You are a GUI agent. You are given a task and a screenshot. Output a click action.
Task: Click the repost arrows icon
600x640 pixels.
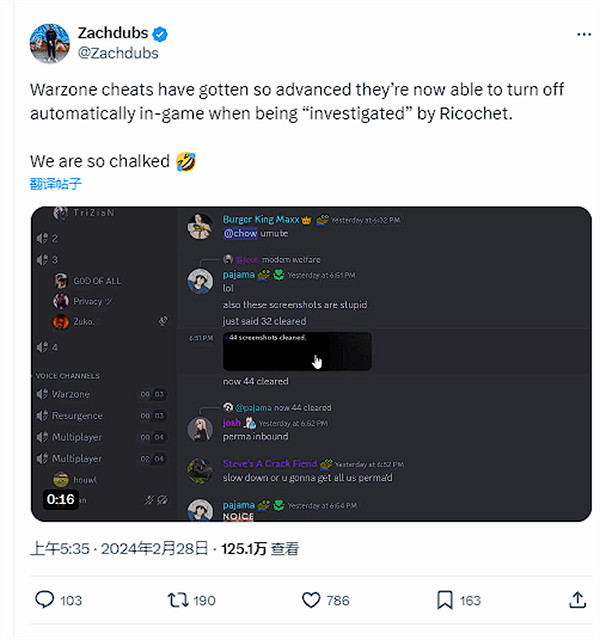(178, 600)
